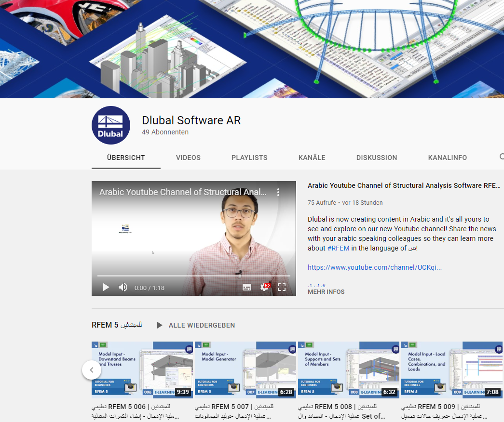Viewport: 504px width, 422px height.
Task: Expand the description via MEHR INFOS
Action: pyautogui.click(x=326, y=291)
